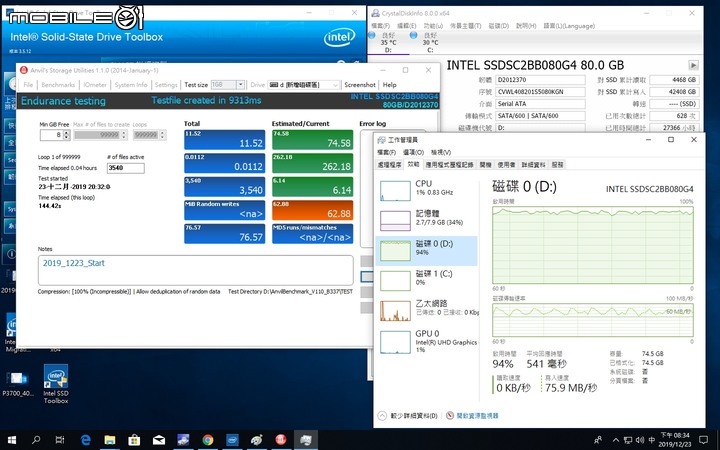The width and height of the screenshot is (720, 450).
Task: Click the blue 11.52 Total tile
Action: (x=225, y=140)
